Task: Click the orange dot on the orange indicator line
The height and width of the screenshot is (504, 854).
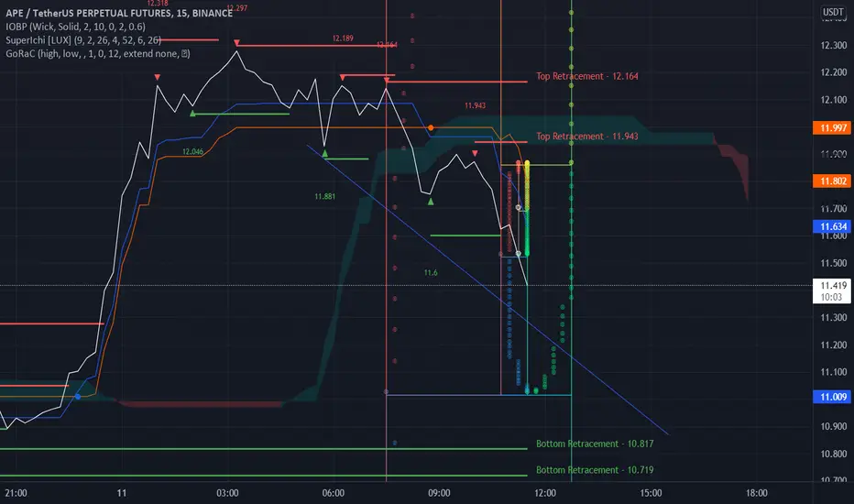Action: click(x=431, y=127)
